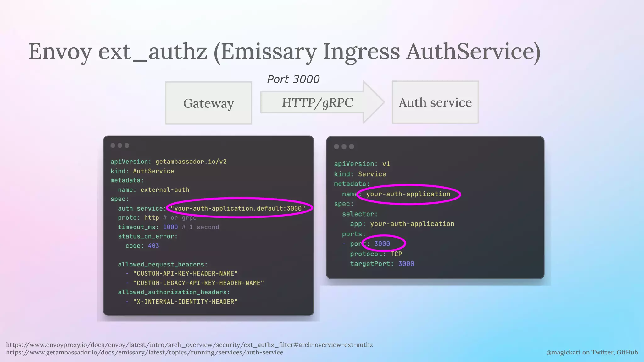The image size is (644, 362).
Task: Click the 'CUSTOM-API-KEY-HEADER-NAME' entry
Action: tap(185, 273)
